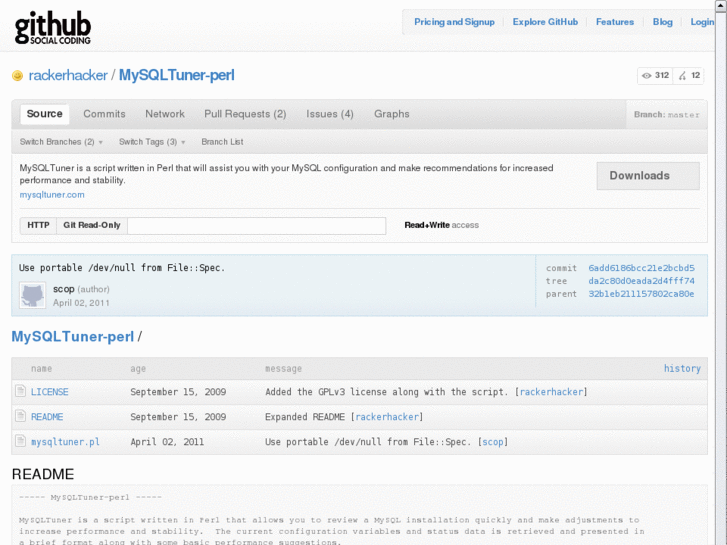Viewport: 727px width, 545px height.
Task: Select the Git Read-Only clone URL button
Action: click(92, 225)
